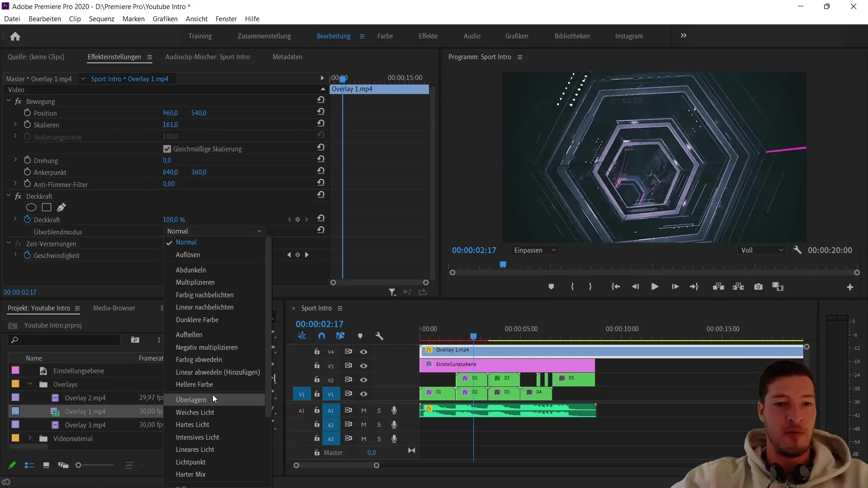Viewport: 868px width, 488px height.
Task: Toggle mute on A2 audio track
Action: click(363, 424)
